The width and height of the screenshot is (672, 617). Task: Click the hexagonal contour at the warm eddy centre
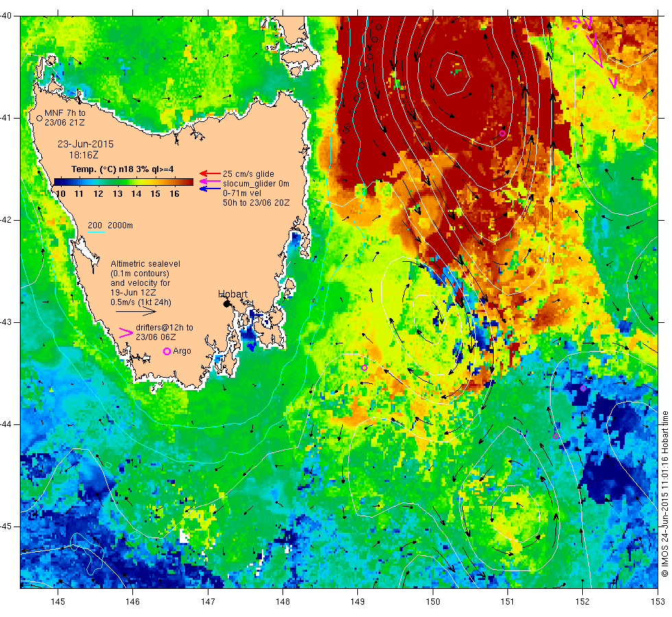(x=453, y=74)
